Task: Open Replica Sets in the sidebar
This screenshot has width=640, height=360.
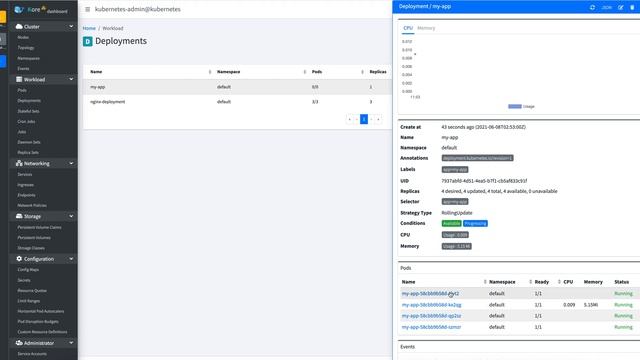Action: point(28,153)
